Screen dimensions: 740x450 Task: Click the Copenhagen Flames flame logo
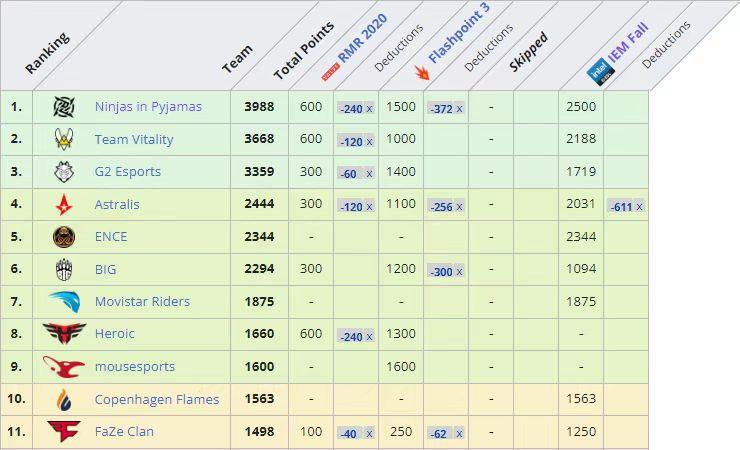[x=64, y=399]
